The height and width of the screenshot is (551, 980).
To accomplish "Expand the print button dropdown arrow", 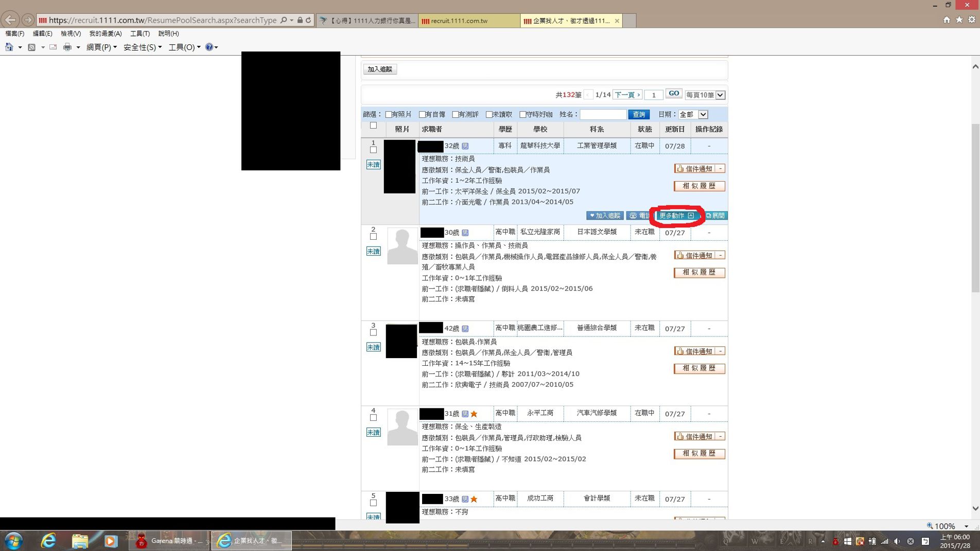I will [78, 47].
